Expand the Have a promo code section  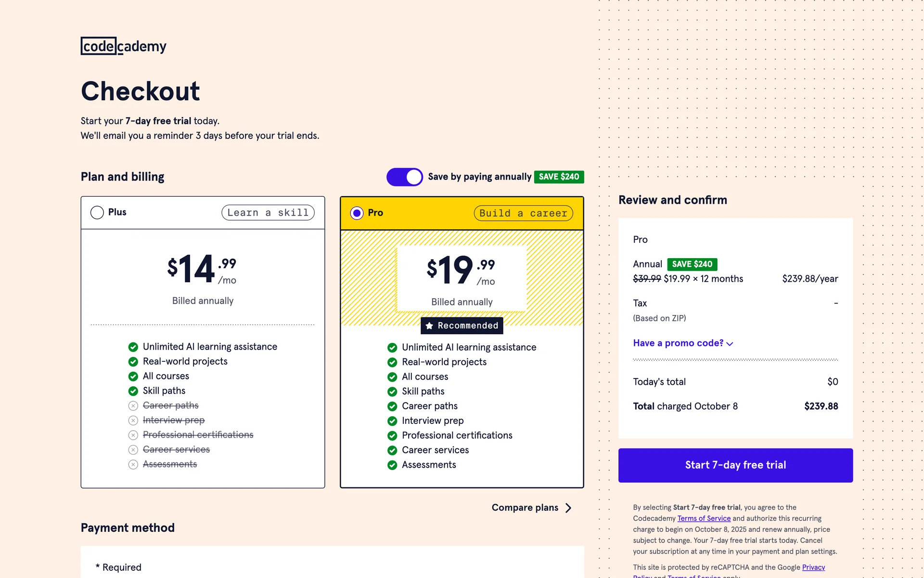pos(678,343)
